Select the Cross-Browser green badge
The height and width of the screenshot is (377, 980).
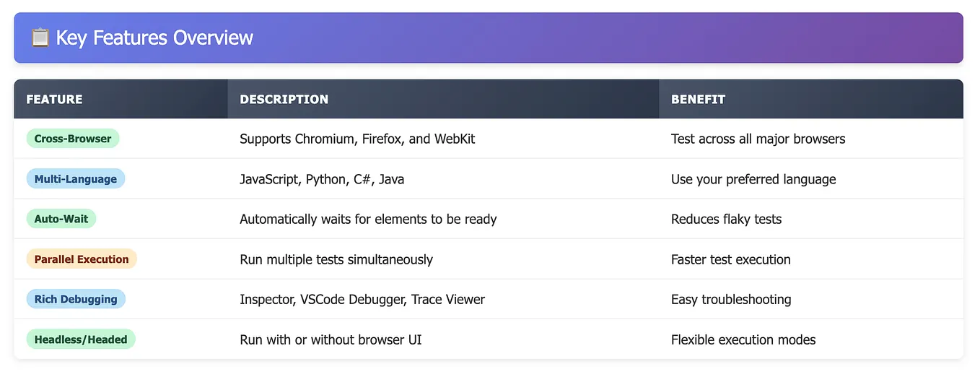(x=73, y=139)
